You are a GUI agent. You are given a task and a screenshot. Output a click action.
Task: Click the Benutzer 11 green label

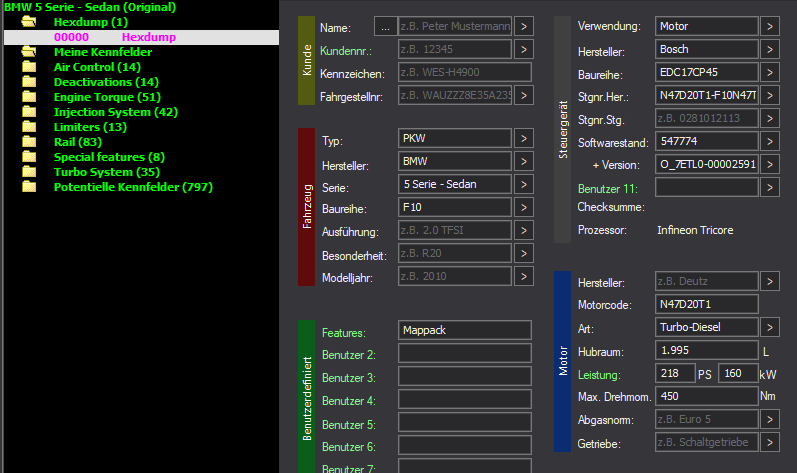pyautogui.click(x=607, y=188)
